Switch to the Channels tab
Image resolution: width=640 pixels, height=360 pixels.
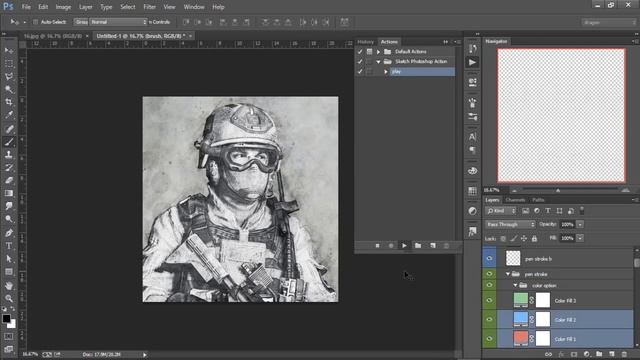pyautogui.click(x=515, y=200)
